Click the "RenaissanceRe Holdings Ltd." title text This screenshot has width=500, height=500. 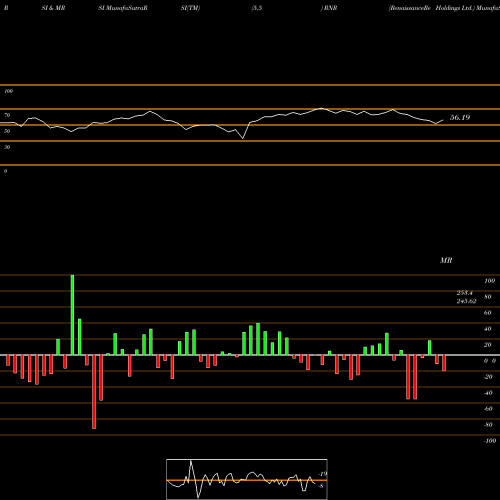[431, 8]
